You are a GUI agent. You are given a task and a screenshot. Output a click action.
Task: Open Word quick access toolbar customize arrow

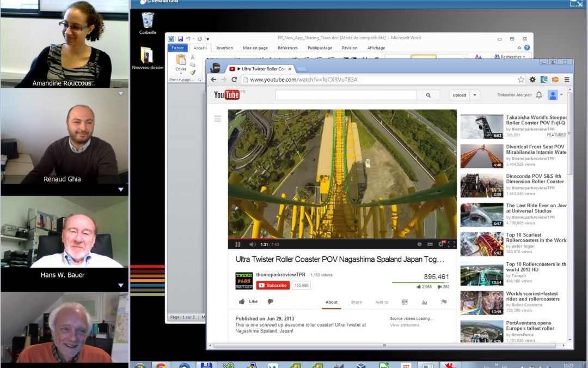(x=207, y=39)
